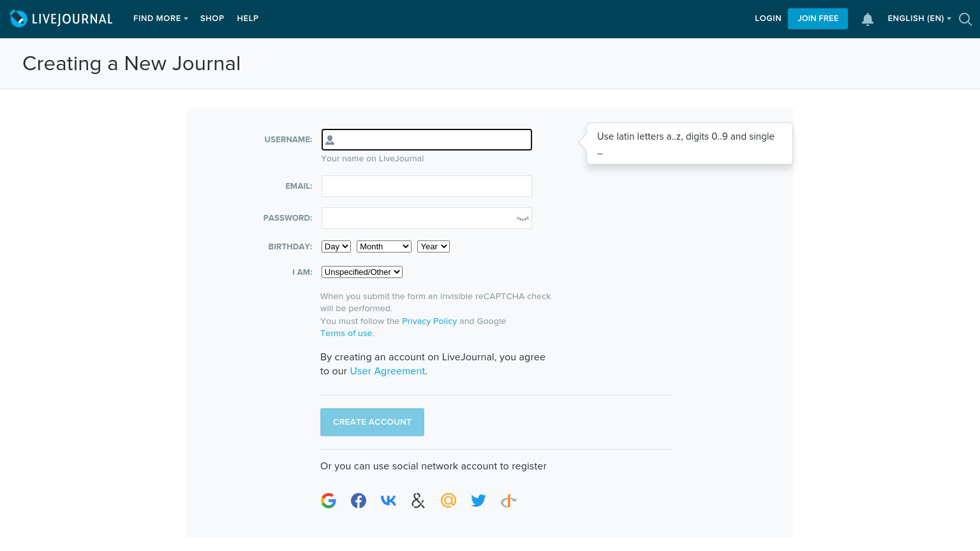Viewport: 980px width, 551px height.
Task: Open the Help menu item
Action: click(248, 18)
